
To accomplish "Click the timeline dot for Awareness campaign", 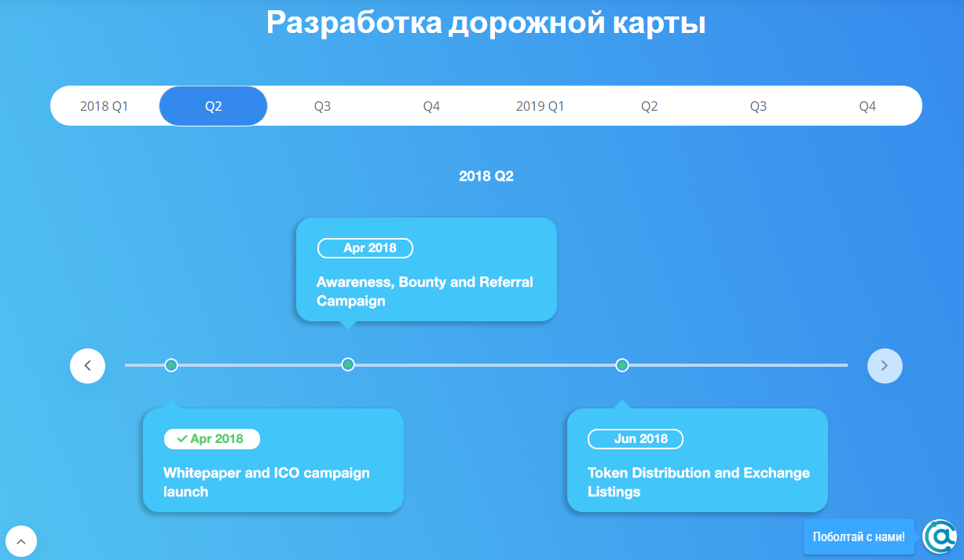I will [x=348, y=364].
